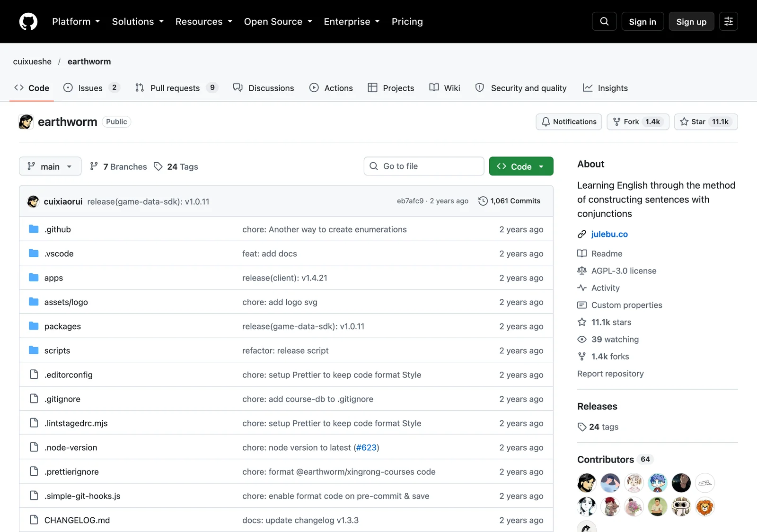Click the Sign in button

(x=643, y=22)
